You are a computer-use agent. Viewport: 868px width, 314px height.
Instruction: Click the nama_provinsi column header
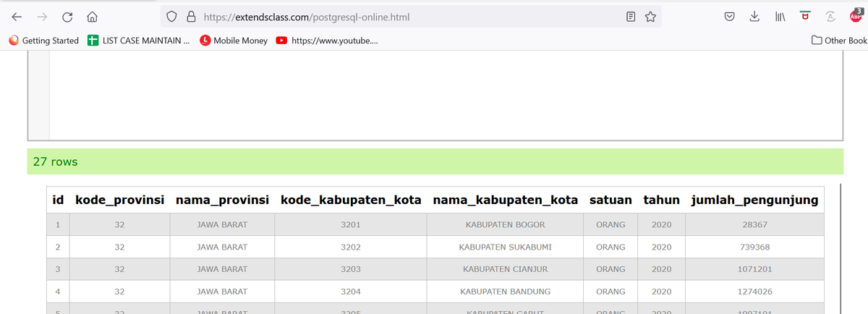click(222, 199)
